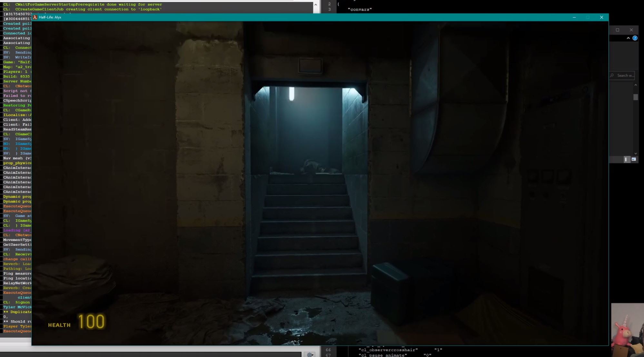Switch to large thumbnails view in right window
The image size is (644, 357).
click(634, 159)
